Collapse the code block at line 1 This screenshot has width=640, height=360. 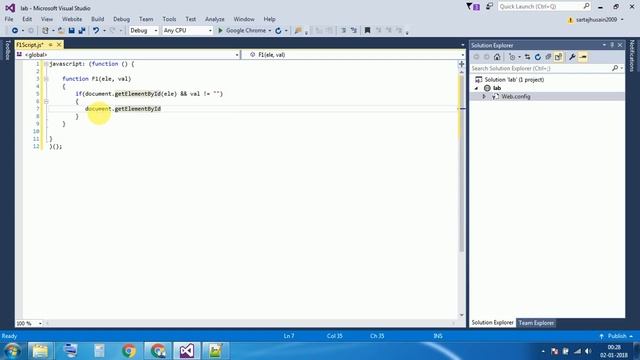[x=46, y=64]
